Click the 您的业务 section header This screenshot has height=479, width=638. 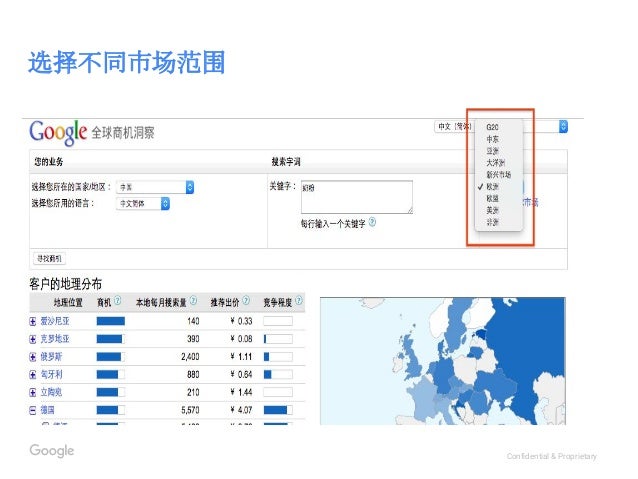(48, 162)
